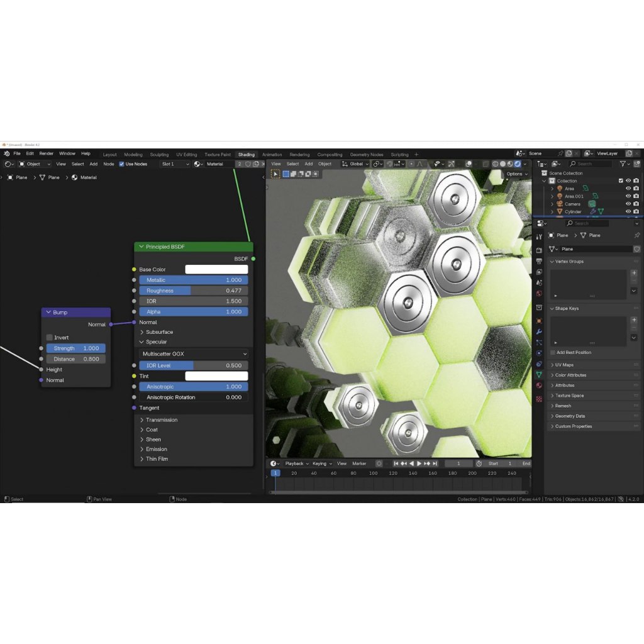The width and height of the screenshot is (644, 644).
Task: Click the Options button in viewport
Action: click(516, 174)
